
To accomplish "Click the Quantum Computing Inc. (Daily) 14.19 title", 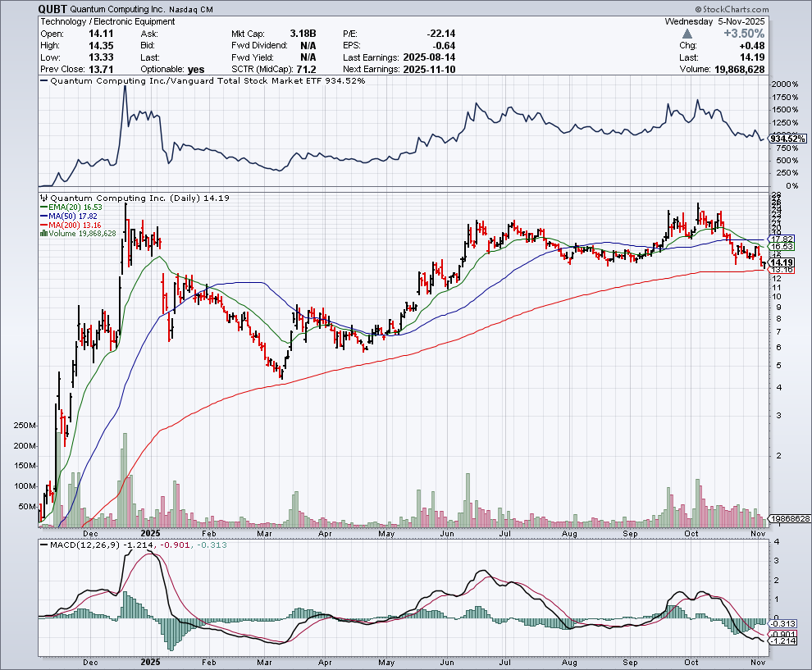I will [x=139, y=198].
